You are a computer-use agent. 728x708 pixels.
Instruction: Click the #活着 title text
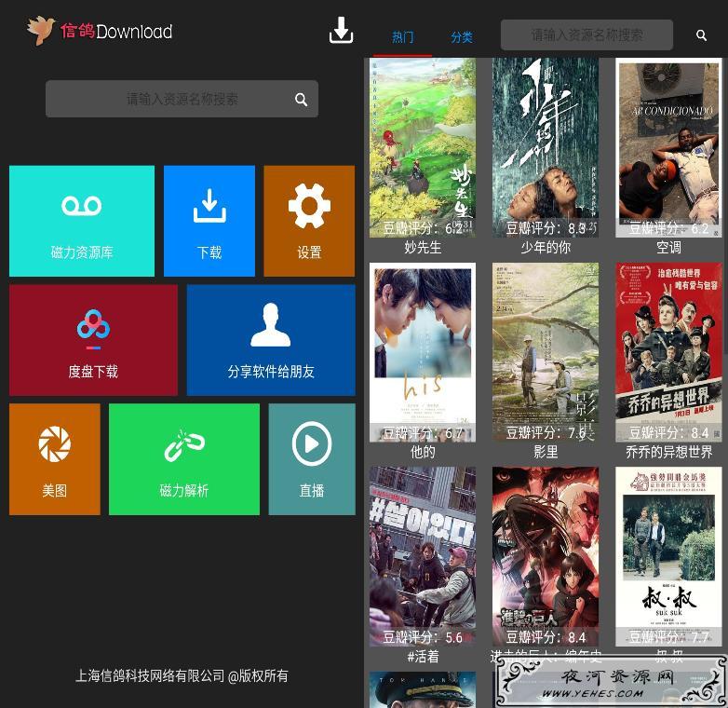tap(423, 656)
